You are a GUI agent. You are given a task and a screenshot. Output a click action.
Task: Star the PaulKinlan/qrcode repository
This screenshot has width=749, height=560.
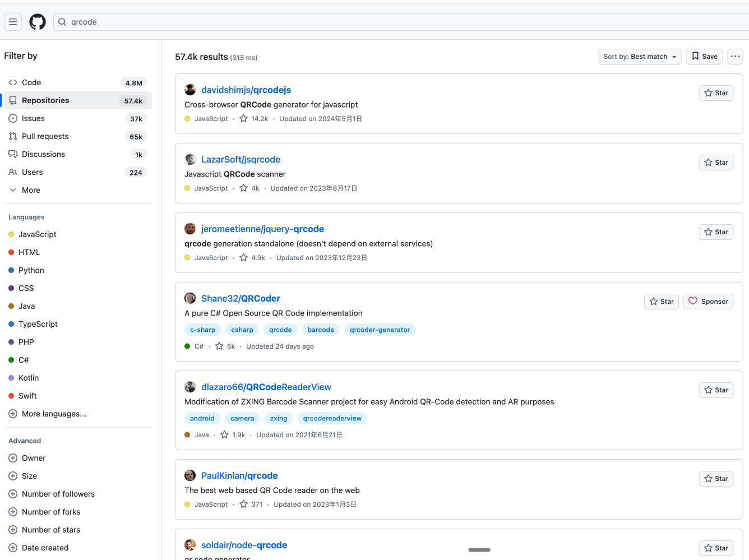[x=716, y=479]
